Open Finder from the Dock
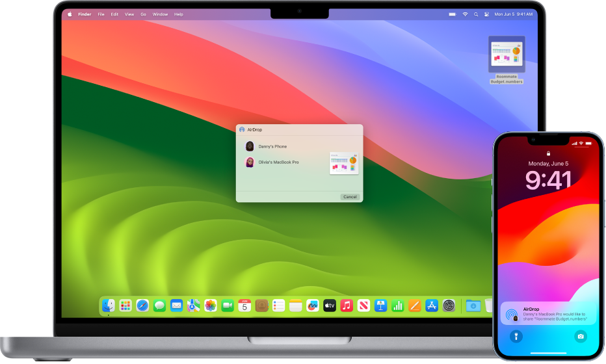The height and width of the screenshot is (364, 606). pos(109,305)
